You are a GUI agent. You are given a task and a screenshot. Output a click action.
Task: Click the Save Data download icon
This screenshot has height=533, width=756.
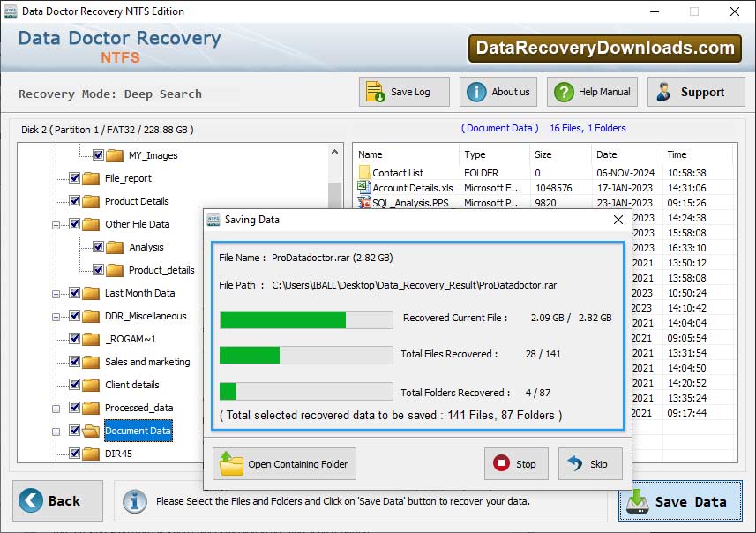point(638,501)
